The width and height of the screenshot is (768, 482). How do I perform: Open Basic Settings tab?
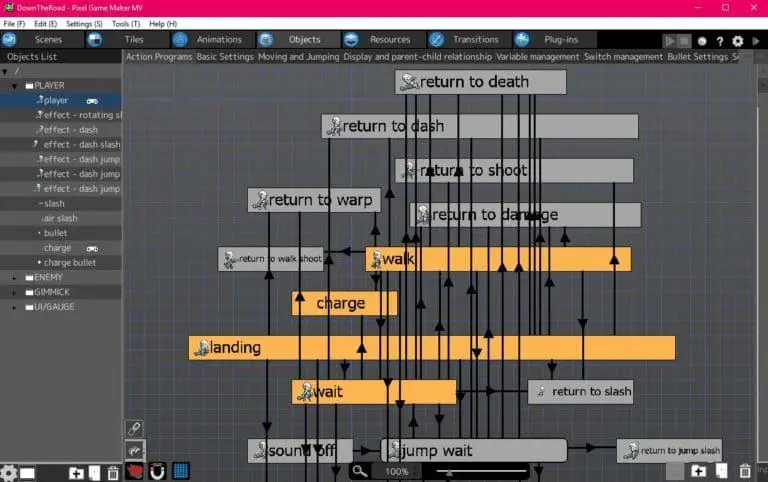(x=225, y=57)
